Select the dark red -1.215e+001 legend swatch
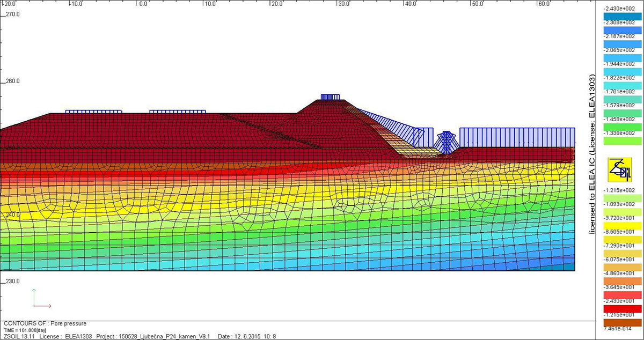The width and height of the screenshot is (644, 340). [619, 308]
